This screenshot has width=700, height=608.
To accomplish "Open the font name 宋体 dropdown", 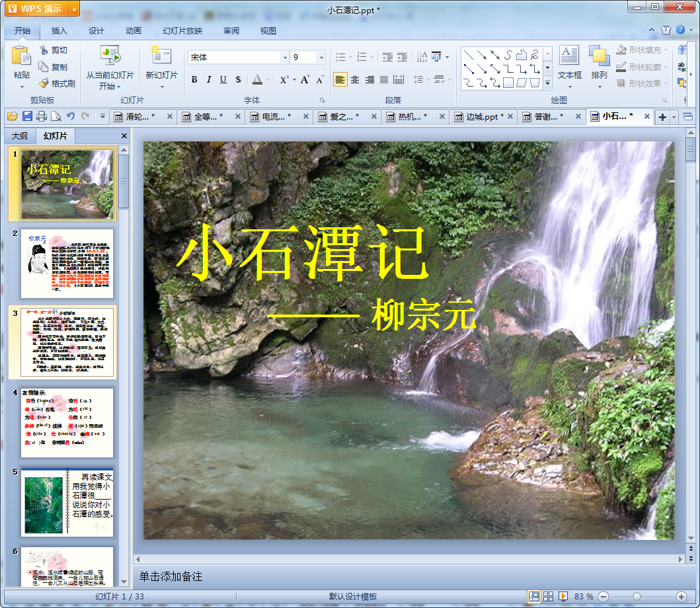I will tap(285, 57).
